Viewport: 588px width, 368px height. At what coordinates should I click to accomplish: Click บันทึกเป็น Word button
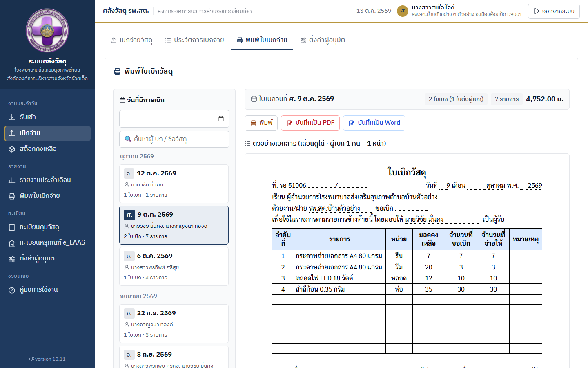click(x=374, y=123)
